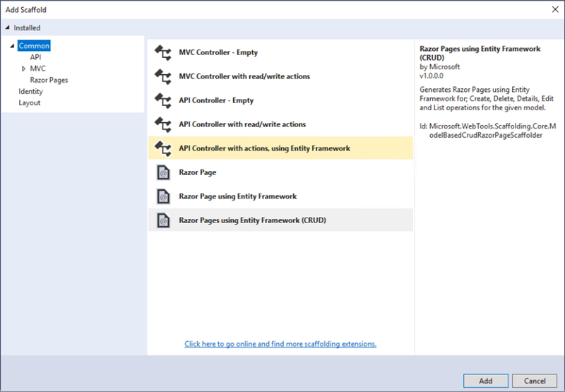Image resolution: width=565 pixels, height=392 pixels.
Task: Click the API Controller - Empty icon
Action: (x=163, y=100)
